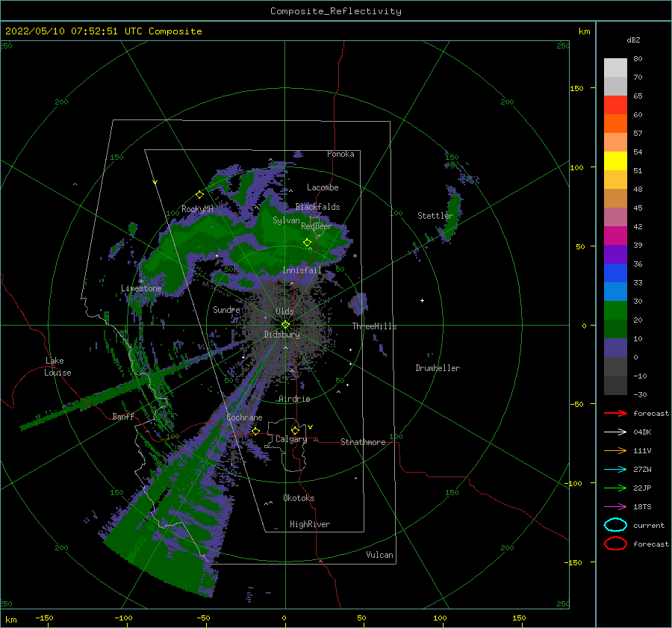Click the 65 dBZ red color swatch

[x=615, y=105]
